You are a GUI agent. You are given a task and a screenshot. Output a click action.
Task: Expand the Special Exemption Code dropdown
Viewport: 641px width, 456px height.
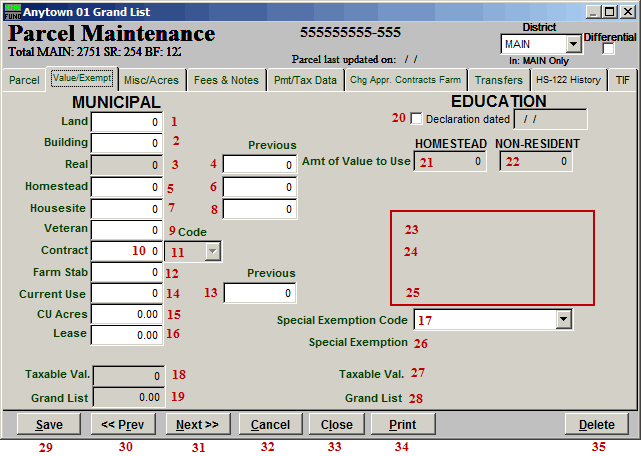564,320
